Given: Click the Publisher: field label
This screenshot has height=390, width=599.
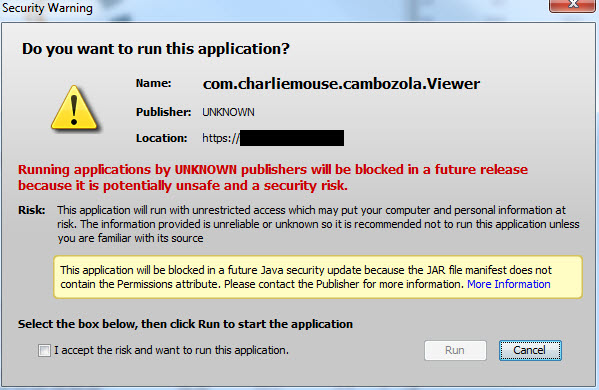Looking at the screenshot, I should (x=164, y=112).
